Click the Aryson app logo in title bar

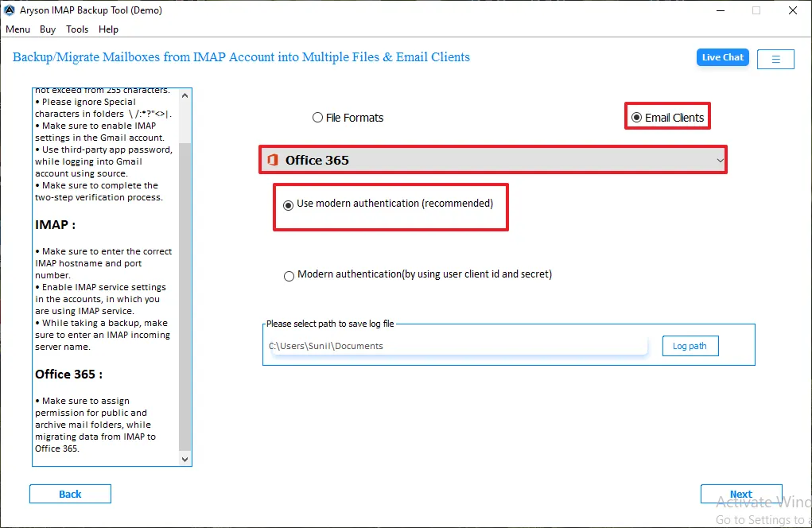point(10,10)
